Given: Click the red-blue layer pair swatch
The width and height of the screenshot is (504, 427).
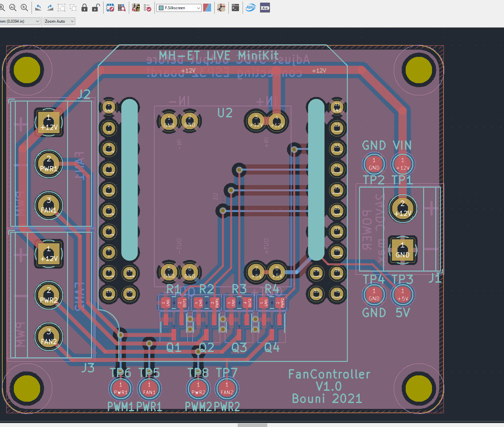Looking at the screenshot, I should pyautogui.click(x=207, y=8).
